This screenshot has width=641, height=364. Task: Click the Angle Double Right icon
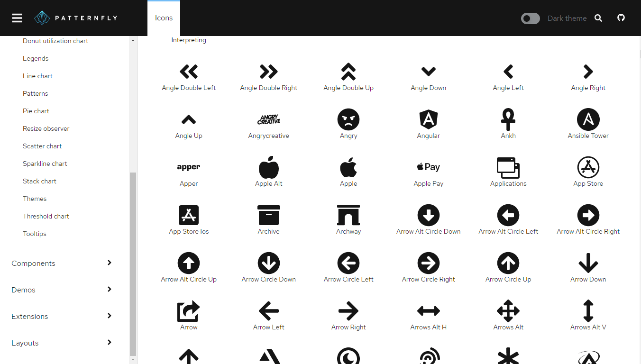269,72
